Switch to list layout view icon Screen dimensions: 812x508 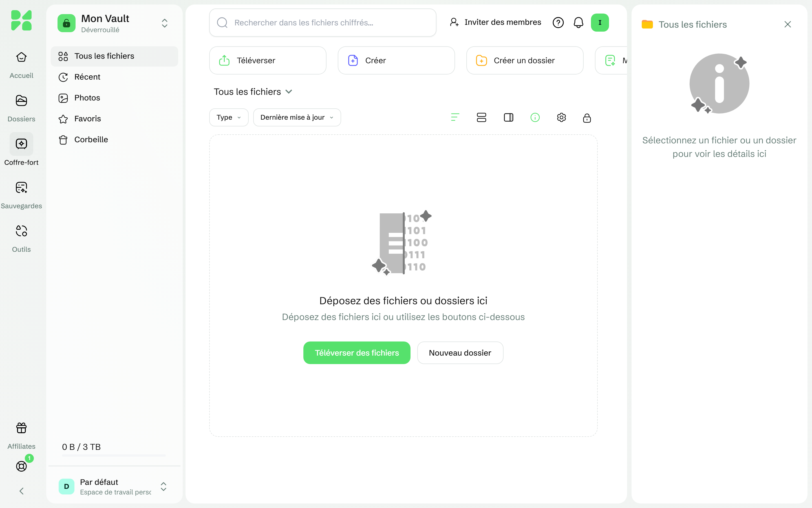482,117
